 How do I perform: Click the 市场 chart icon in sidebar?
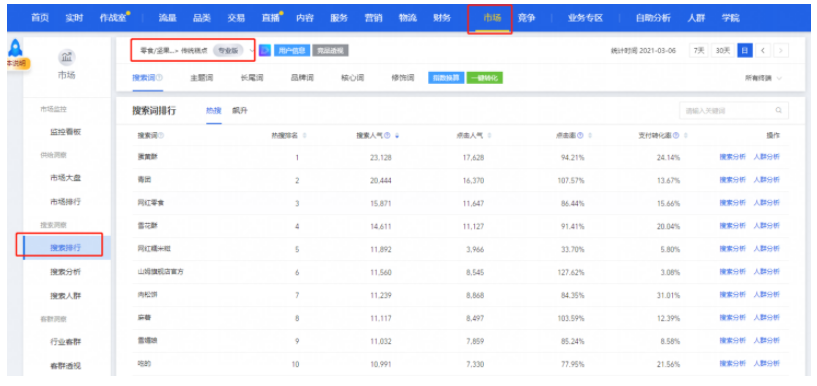click(66, 57)
